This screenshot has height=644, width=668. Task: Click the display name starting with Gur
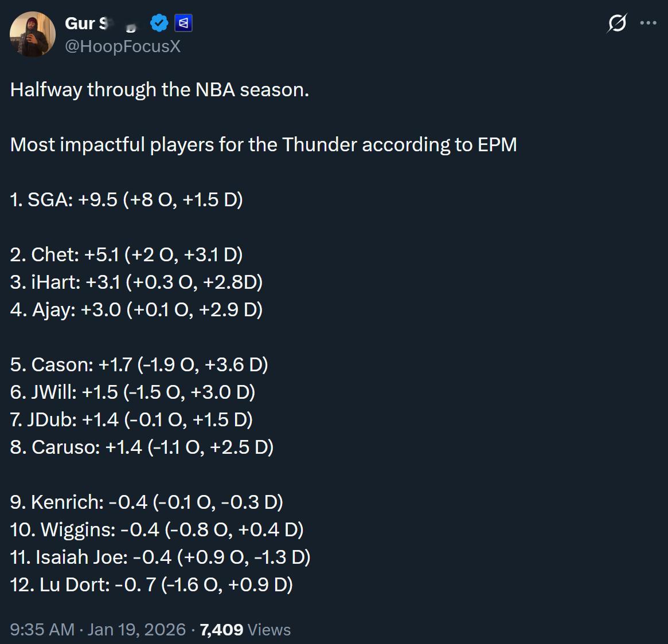point(86,23)
